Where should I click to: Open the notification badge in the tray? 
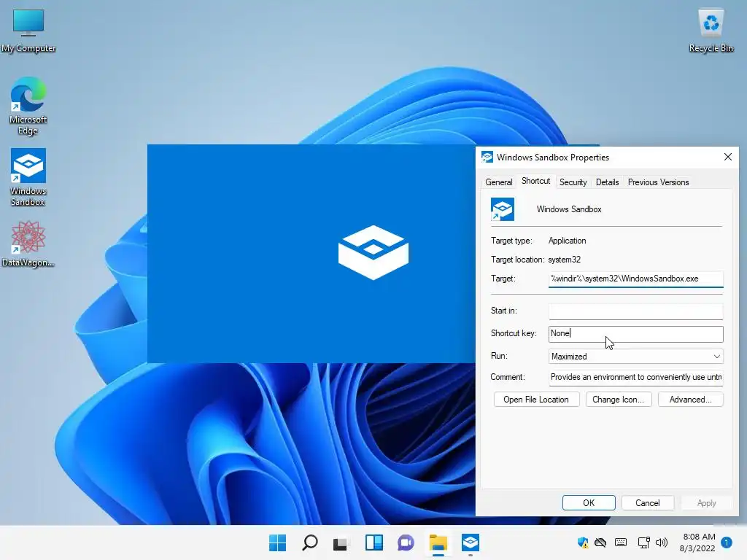tap(727, 542)
